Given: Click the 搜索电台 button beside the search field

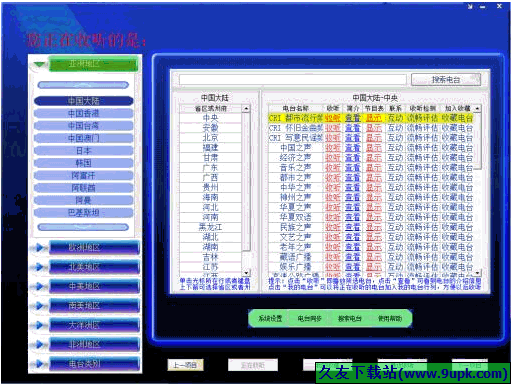Looking at the screenshot, I should (446, 80).
